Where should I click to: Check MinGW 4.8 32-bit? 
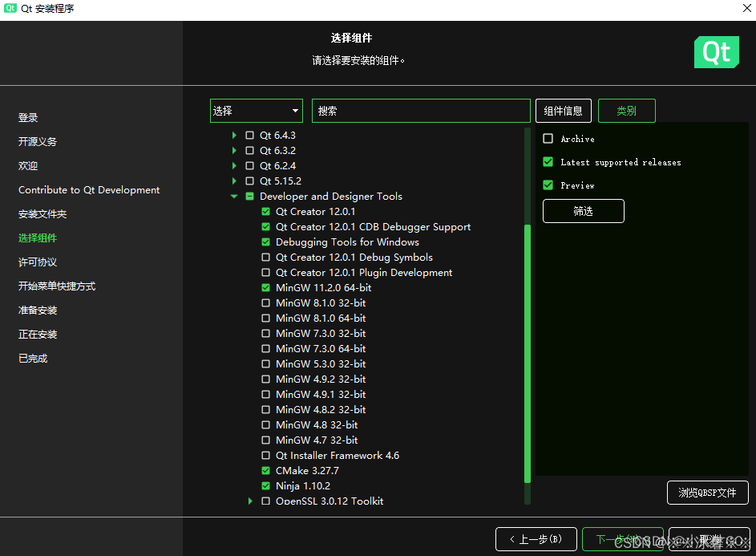pyautogui.click(x=265, y=424)
